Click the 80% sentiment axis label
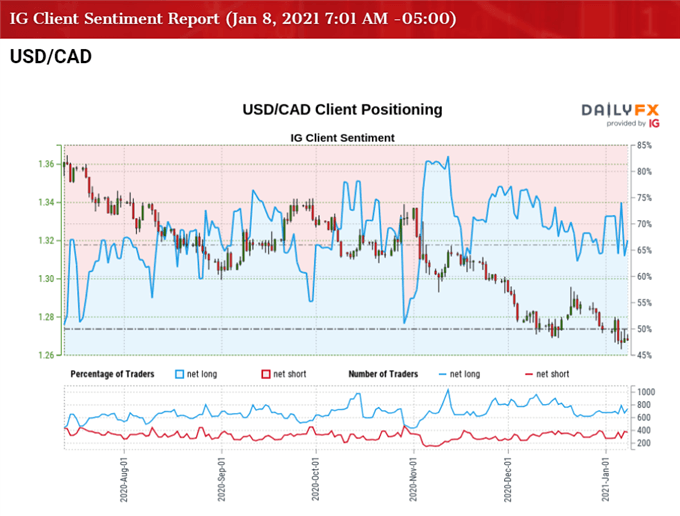 [644, 172]
